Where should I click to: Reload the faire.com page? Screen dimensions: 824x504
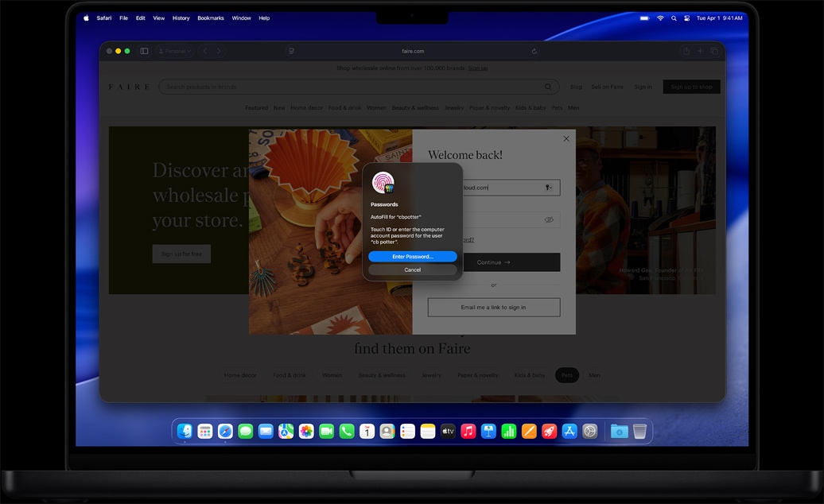535,50
